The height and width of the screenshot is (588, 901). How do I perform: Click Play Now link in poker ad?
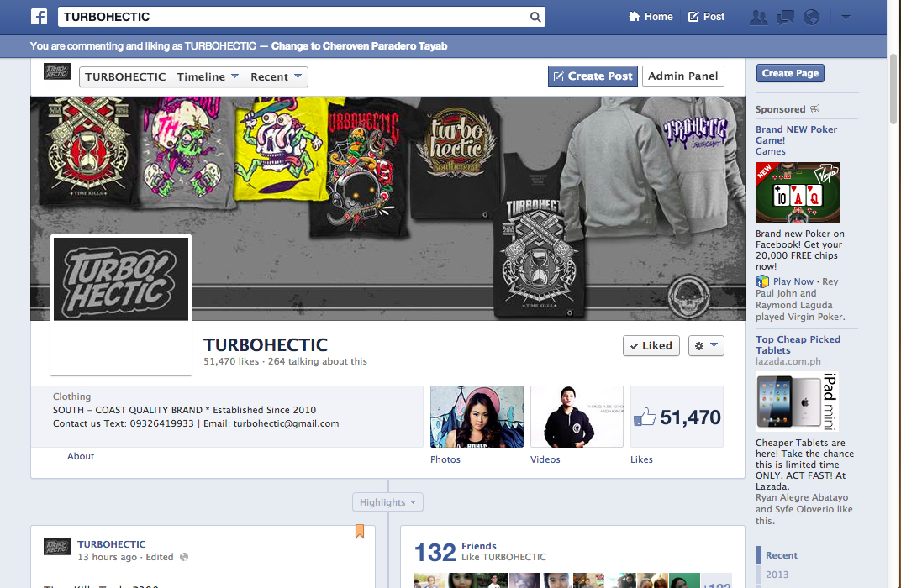click(793, 282)
